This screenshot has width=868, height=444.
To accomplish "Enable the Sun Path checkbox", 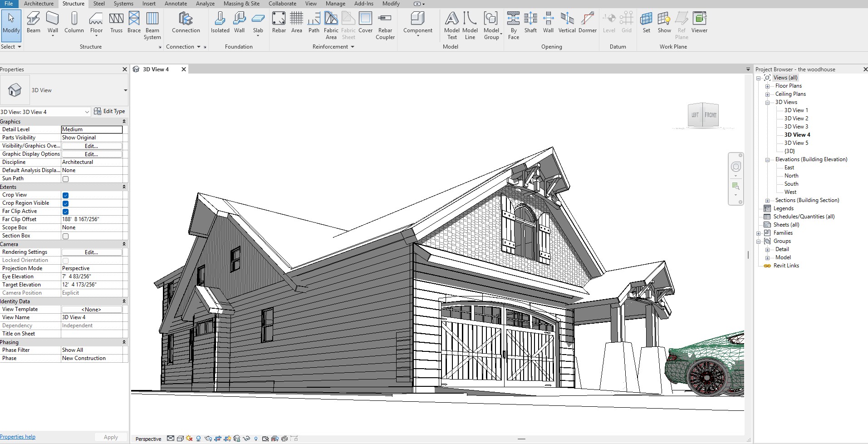I will click(65, 179).
